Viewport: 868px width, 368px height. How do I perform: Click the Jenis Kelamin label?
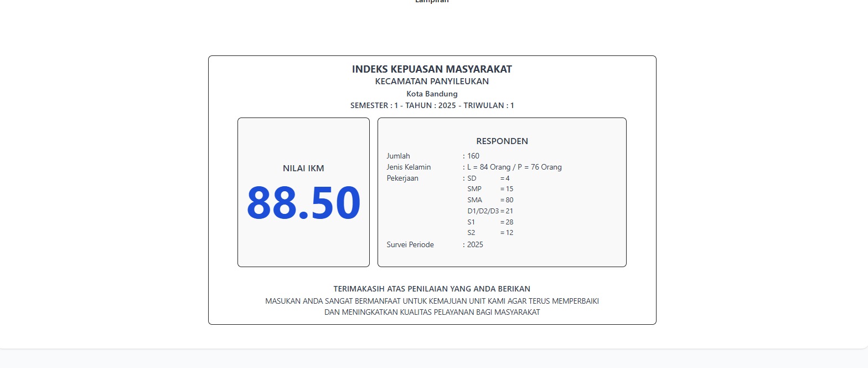(409, 167)
